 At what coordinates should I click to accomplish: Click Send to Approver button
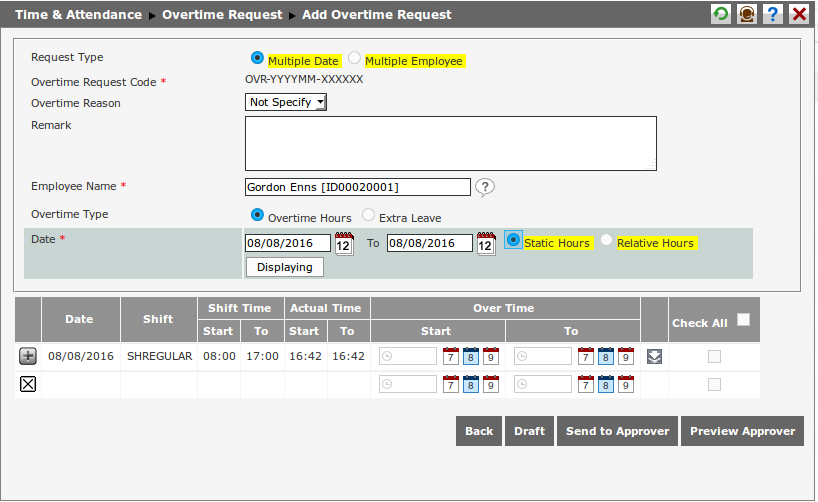(x=618, y=431)
